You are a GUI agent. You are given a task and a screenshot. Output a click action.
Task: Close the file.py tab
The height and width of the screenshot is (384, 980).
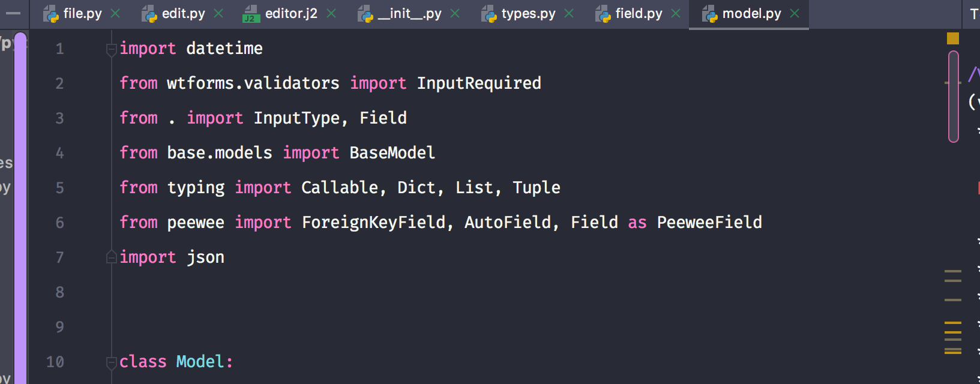pos(116,12)
